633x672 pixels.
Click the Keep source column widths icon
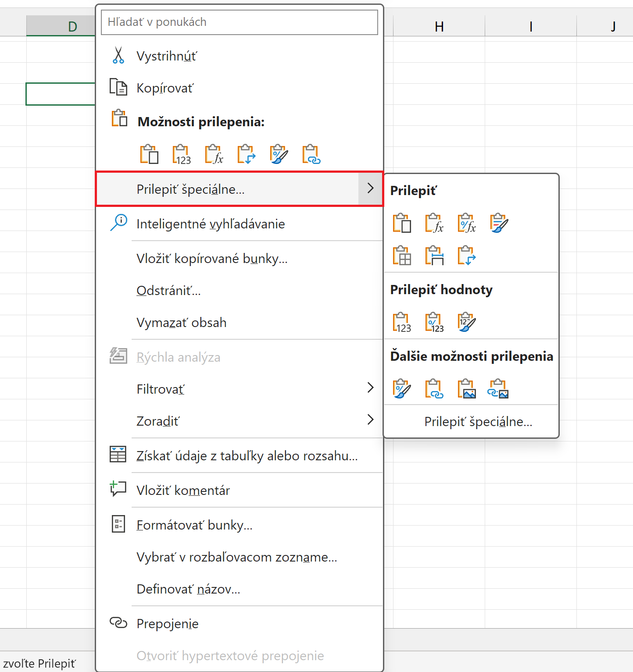click(x=434, y=256)
